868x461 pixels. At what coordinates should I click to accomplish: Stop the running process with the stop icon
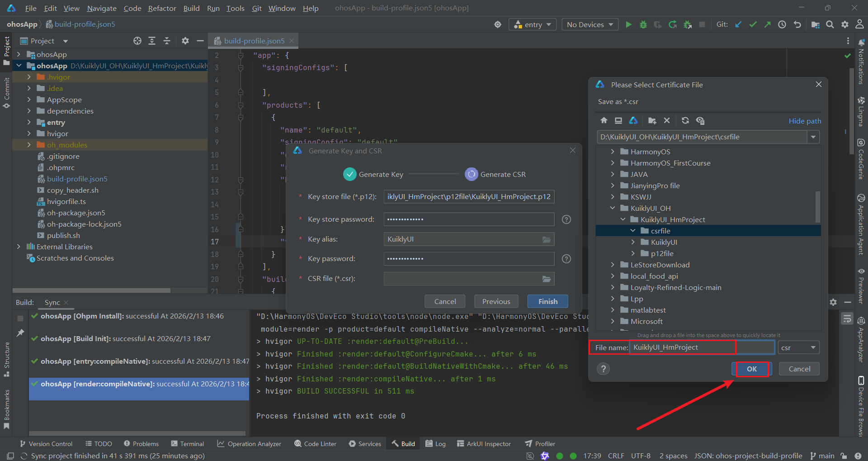point(702,24)
